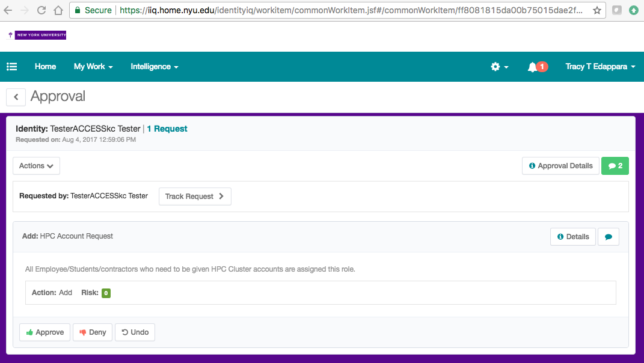Open Track Request
Viewport: 644px width, 363px height.
[x=194, y=197]
